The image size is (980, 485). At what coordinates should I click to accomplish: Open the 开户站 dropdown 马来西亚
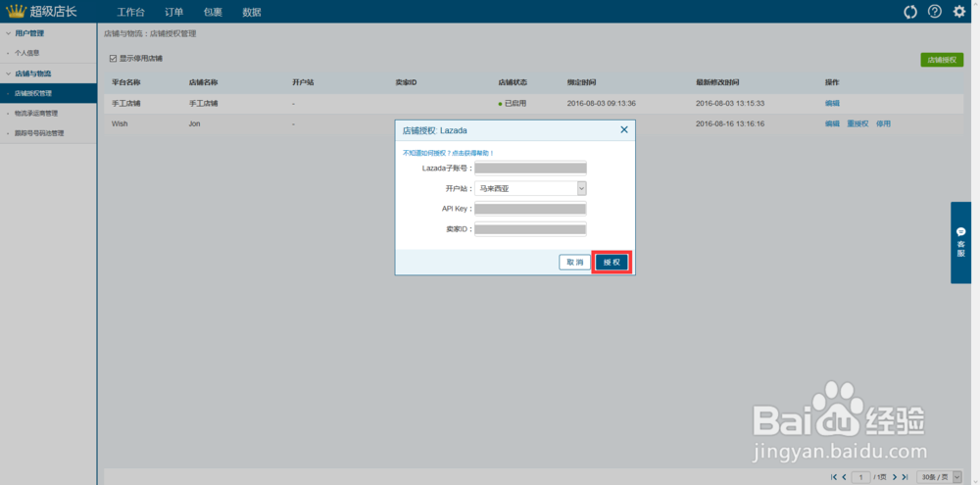pos(530,188)
